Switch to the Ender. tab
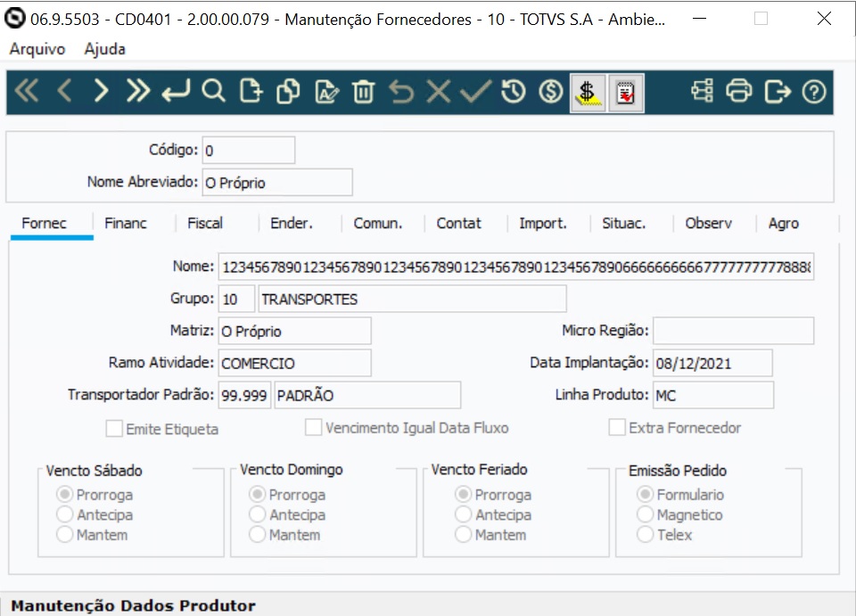The image size is (856, 616). pyautogui.click(x=292, y=223)
